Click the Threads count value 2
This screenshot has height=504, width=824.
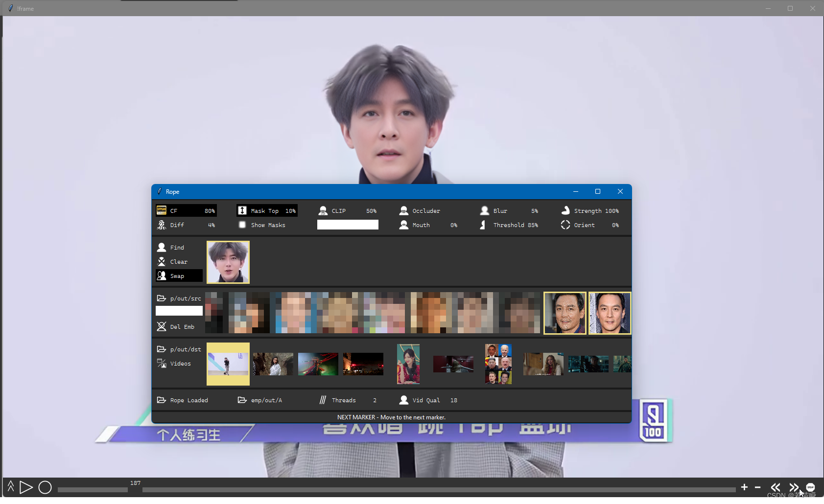coord(375,400)
